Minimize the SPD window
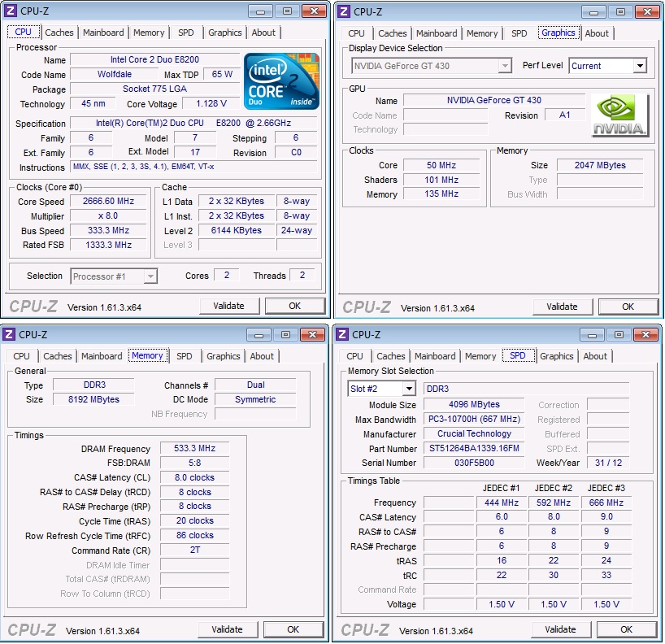665x644 pixels. pyautogui.click(x=592, y=335)
